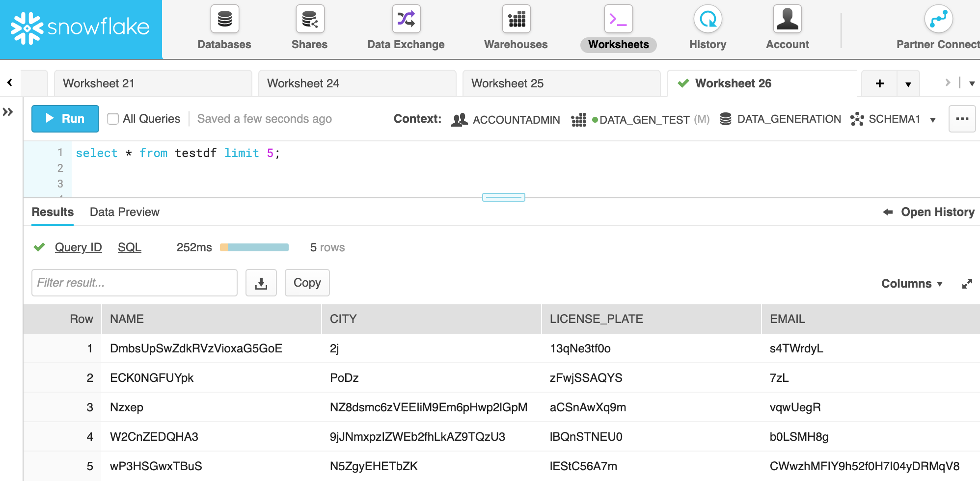Focus the Filter result input field
The image size is (980, 481).
tap(134, 283)
